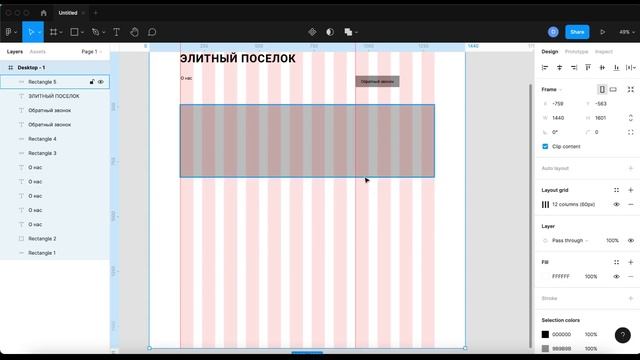Switch to the Inspect tab
Viewport: 640px width, 360px height.
click(604, 52)
